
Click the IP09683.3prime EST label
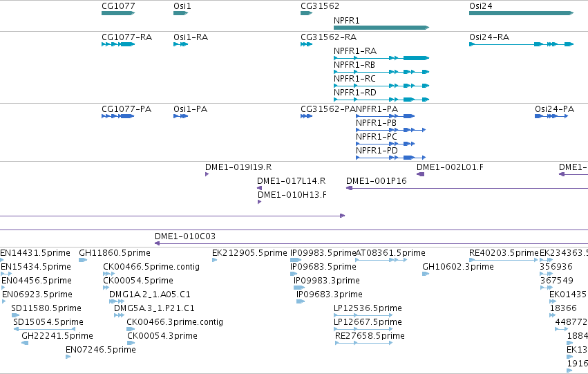(x=330, y=295)
